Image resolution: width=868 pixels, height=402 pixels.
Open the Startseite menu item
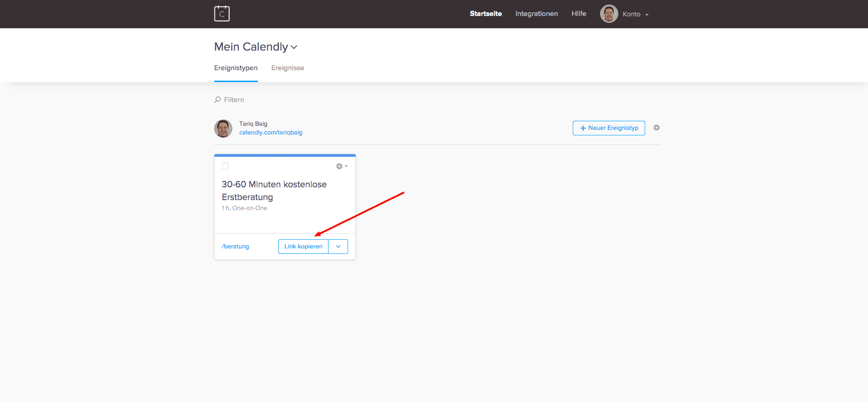(486, 14)
